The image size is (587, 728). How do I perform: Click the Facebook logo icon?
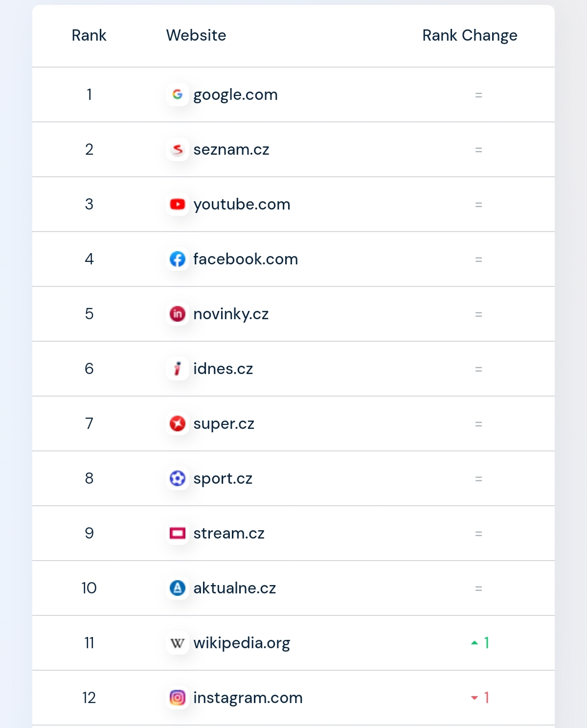[x=177, y=259]
